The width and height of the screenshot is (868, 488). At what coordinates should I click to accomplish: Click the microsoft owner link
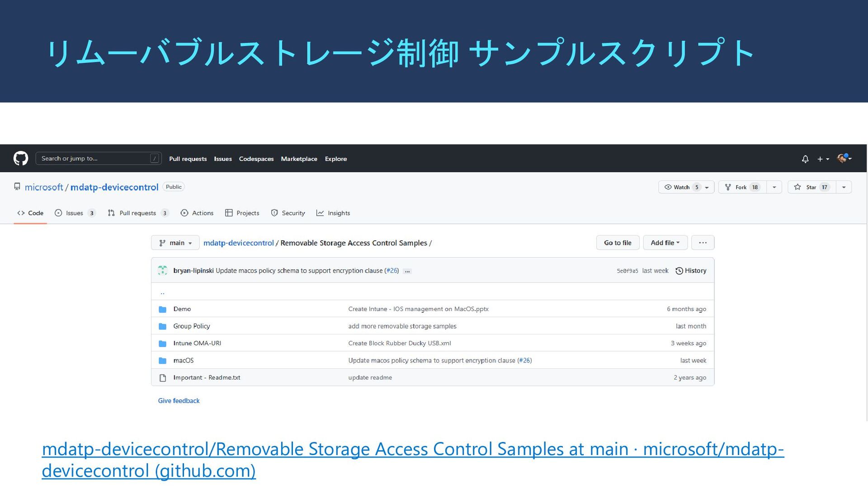coord(44,187)
